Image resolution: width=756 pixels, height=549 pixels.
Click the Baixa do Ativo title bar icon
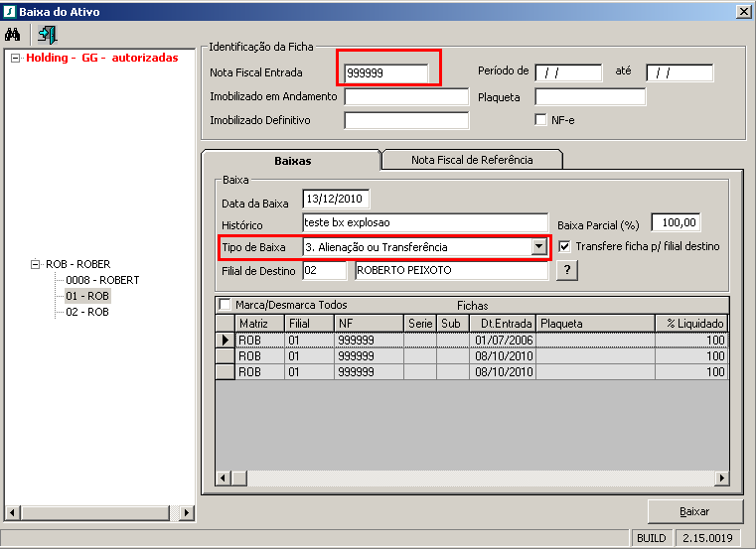point(9,11)
